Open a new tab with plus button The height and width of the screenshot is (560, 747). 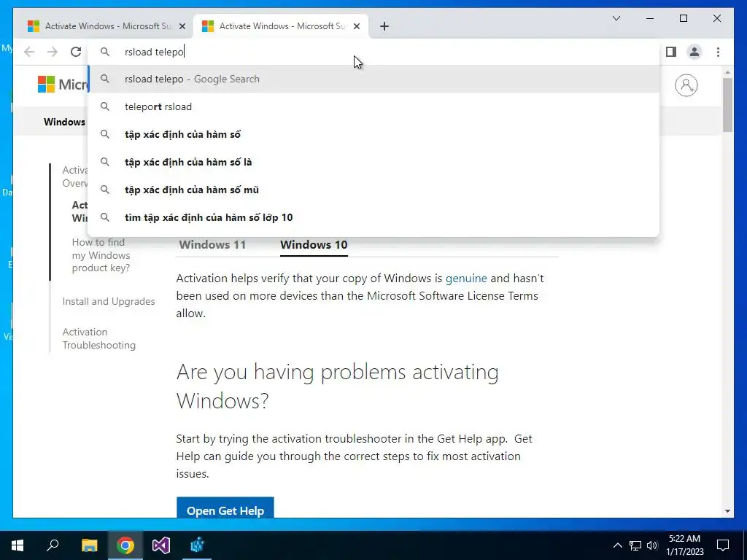(384, 26)
